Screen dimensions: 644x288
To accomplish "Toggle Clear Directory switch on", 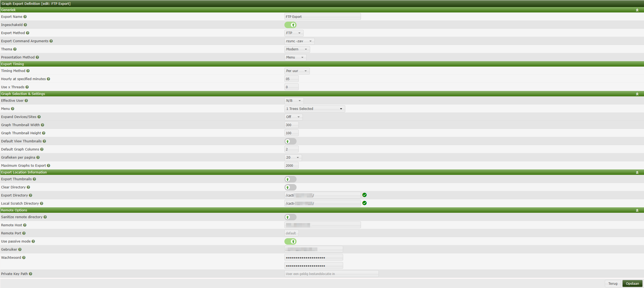I will pos(290,187).
